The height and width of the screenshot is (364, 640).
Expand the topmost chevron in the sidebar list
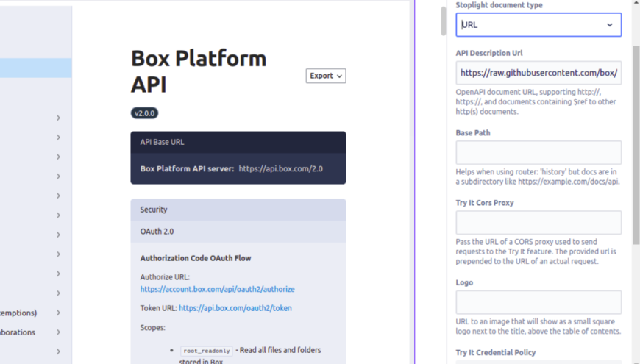pyautogui.click(x=58, y=118)
